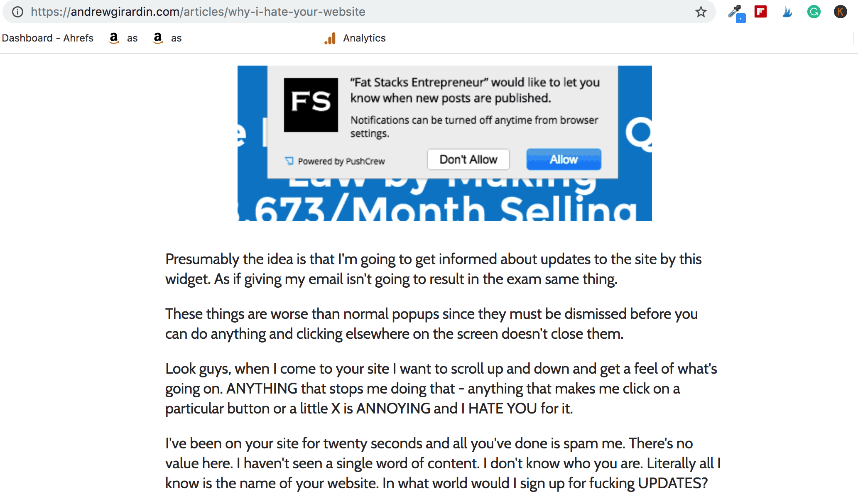This screenshot has width=858, height=504.
Task: Open the Analytics bookmark
Action: pos(355,38)
